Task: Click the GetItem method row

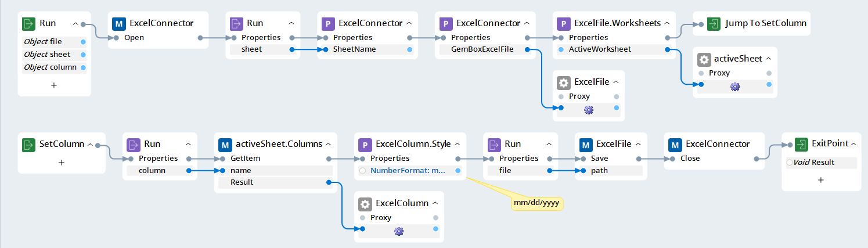Action: (275, 158)
